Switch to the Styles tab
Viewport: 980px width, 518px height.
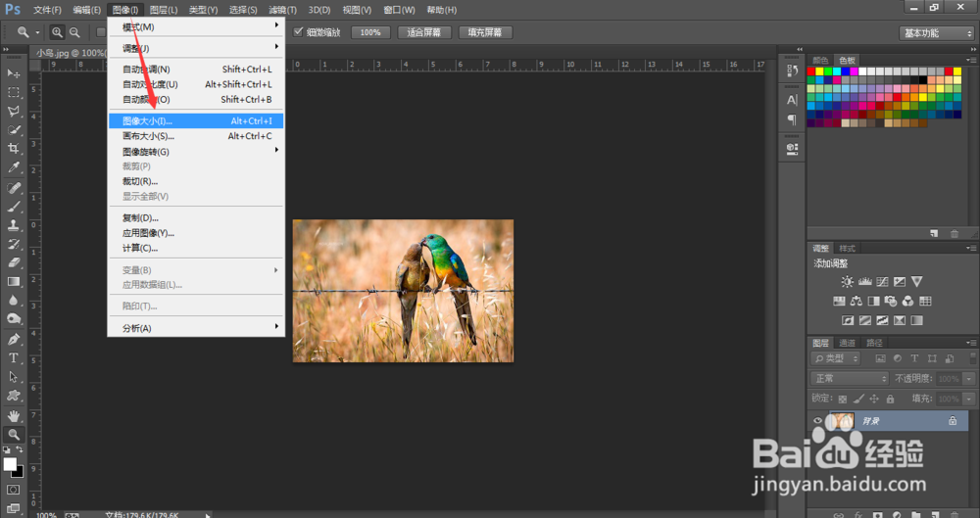847,249
